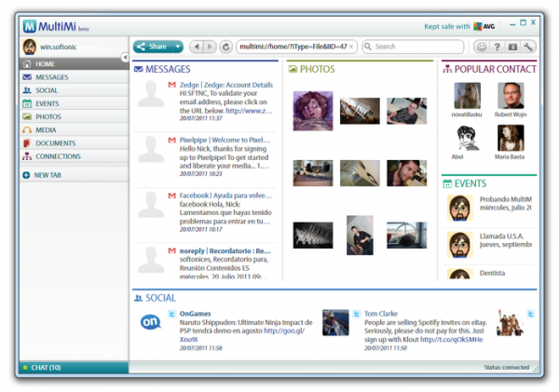Select contact Robert Wojn
The height and width of the screenshot is (392, 559).
click(511, 100)
